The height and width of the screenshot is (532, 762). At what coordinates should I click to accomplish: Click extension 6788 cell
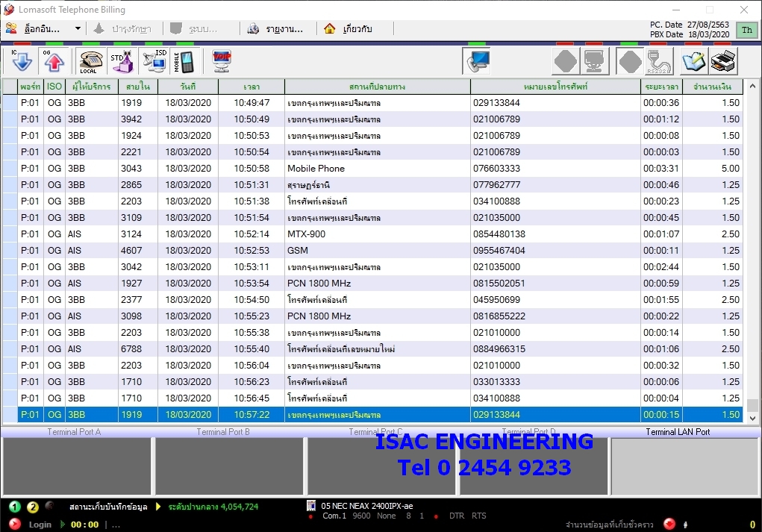pyautogui.click(x=138, y=349)
